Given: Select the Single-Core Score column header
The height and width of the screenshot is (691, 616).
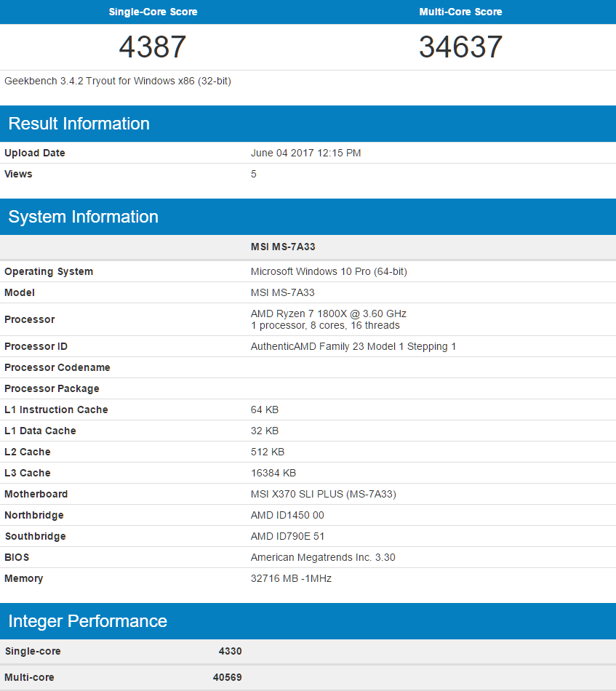Looking at the screenshot, I should click(x=153, y=12).
